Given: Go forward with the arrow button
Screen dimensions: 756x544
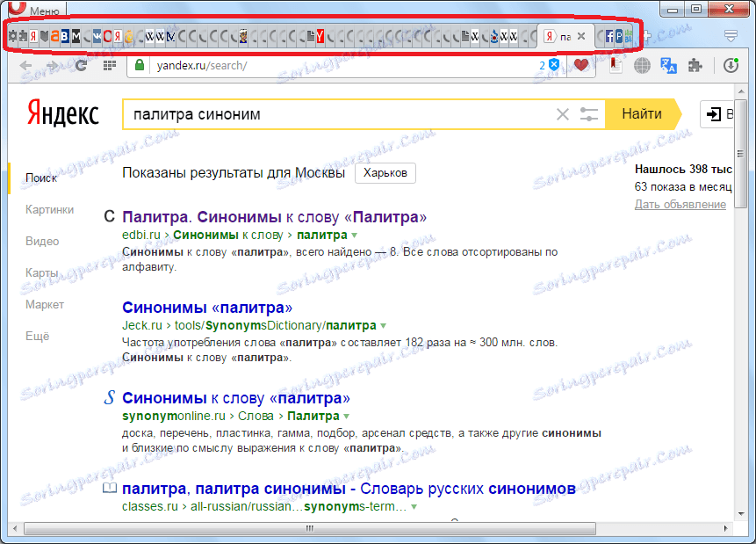Looking at the screenshot, I should [x=52, y=66].
